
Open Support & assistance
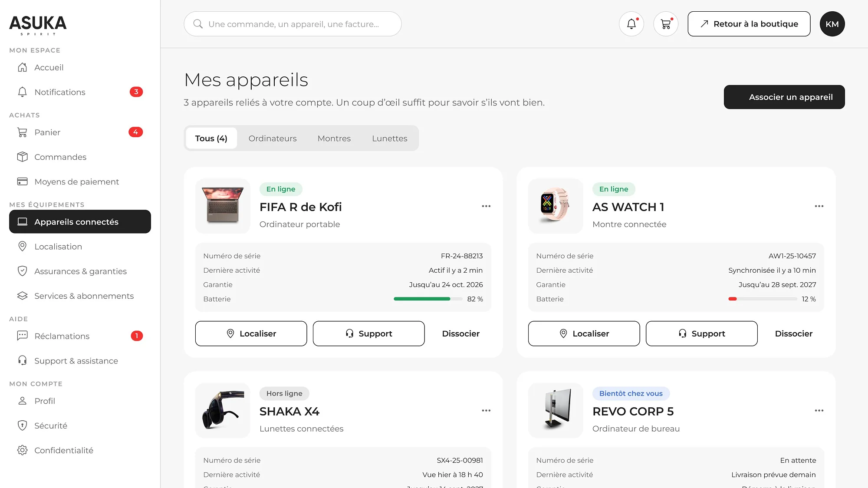(x=80, y=361)
